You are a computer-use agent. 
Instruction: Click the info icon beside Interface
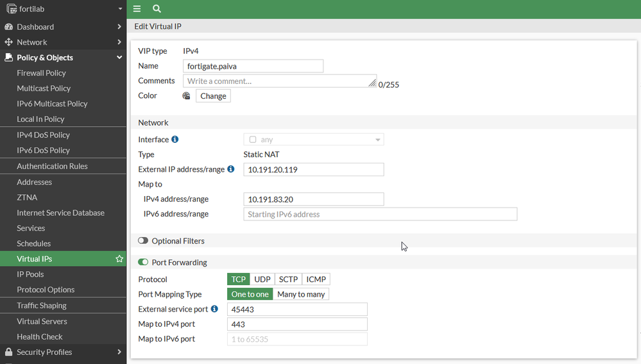coord(175,139)
